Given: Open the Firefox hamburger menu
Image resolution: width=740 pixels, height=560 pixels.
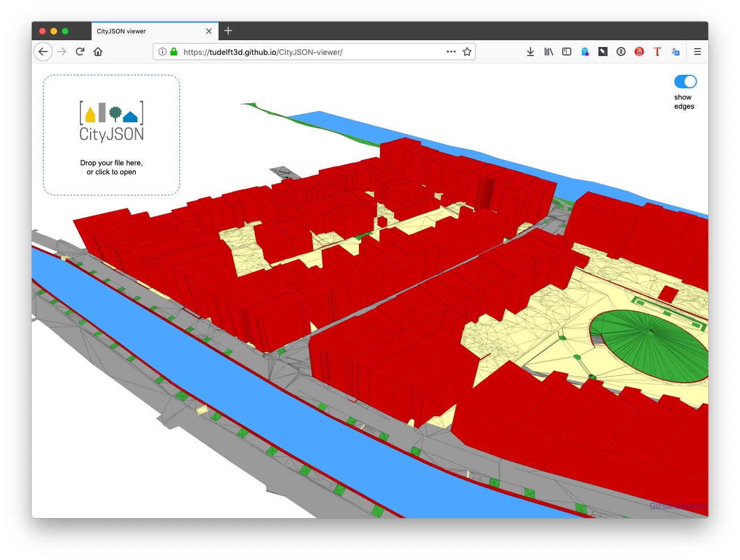Looking at the screenshot, I should point(698,52).
